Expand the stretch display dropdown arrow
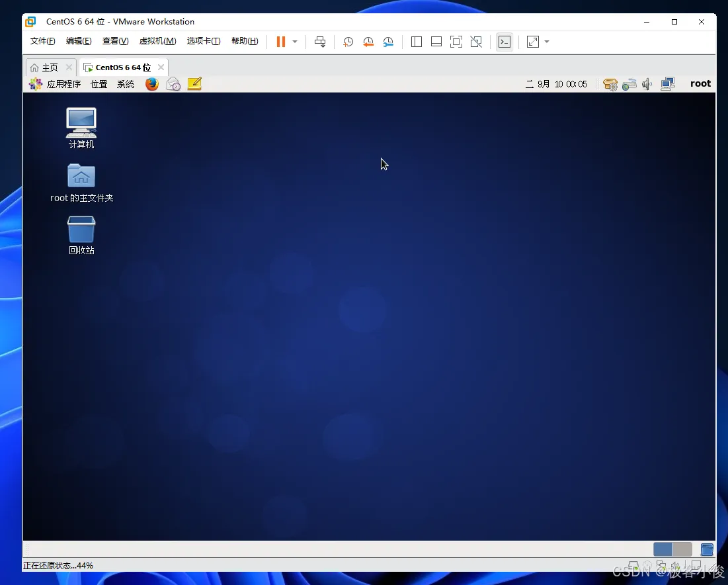 click(547, 42)
